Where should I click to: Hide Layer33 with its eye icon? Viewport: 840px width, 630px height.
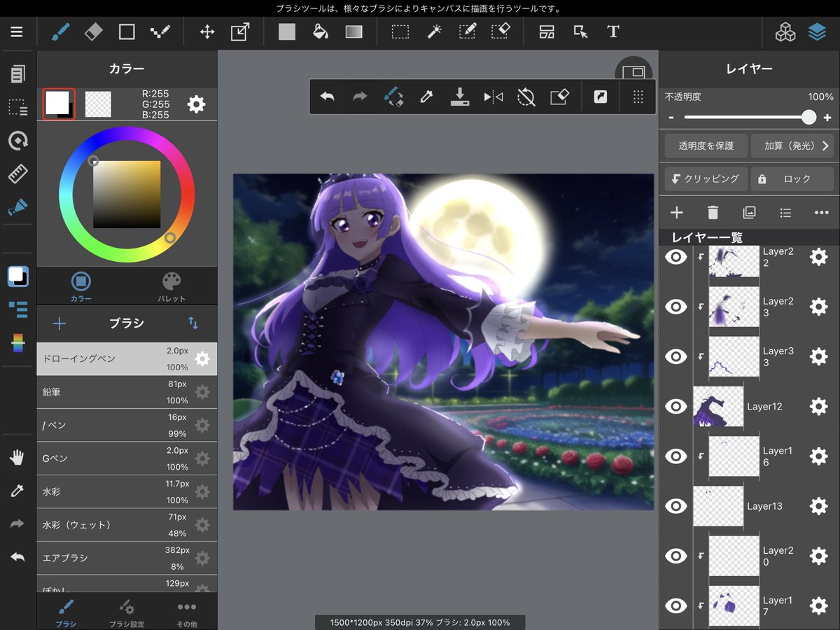675,356
